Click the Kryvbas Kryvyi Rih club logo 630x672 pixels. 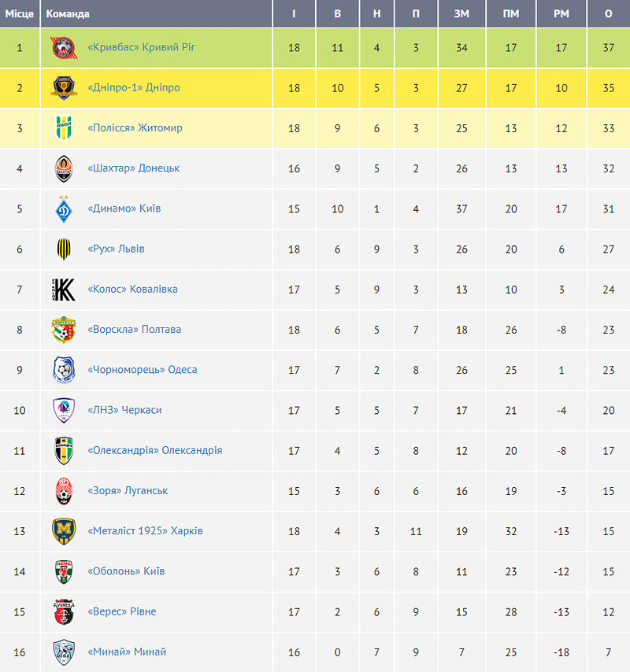click(x=64, y=47)
